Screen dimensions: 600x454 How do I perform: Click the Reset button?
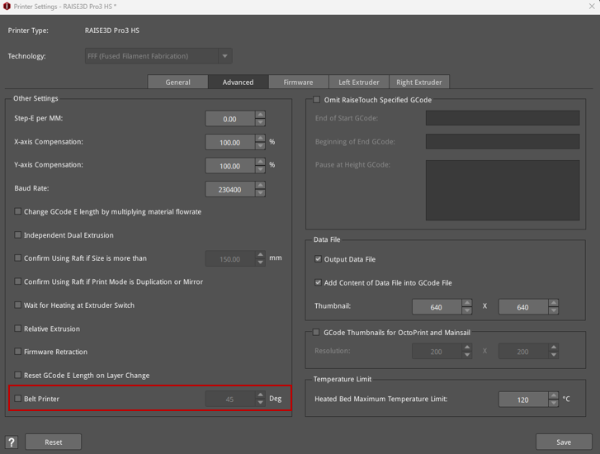click(53, 441)
